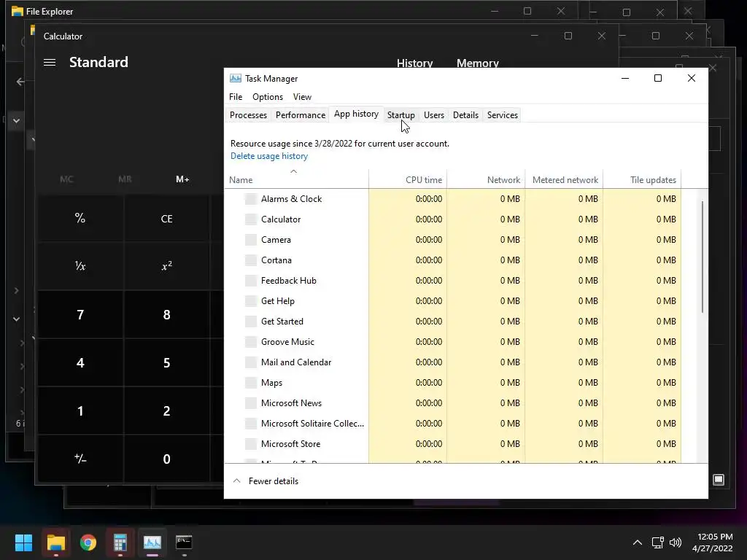747x560 pixels.
Task: Click the window icon at bottom right
Action: tap(719, 480)
